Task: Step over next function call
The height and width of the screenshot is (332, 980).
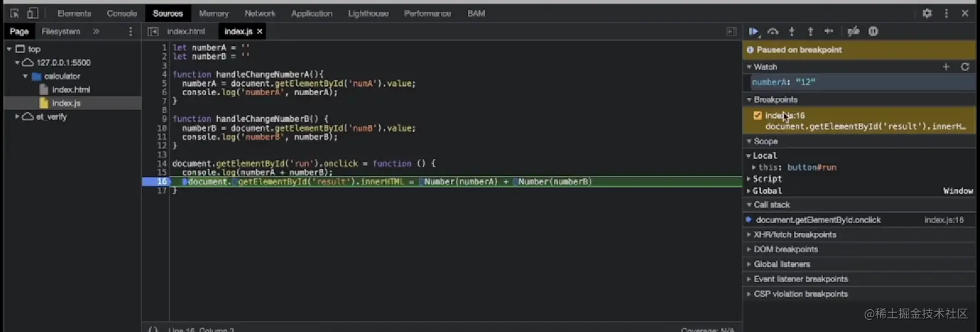Action: coord(773,31)
